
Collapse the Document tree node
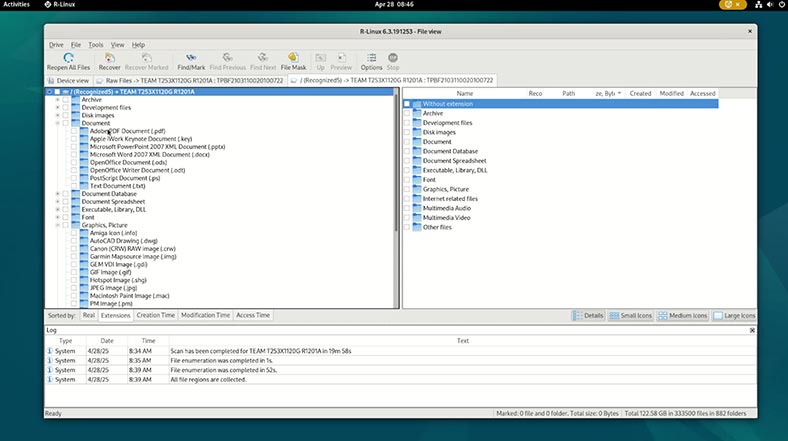click(x=57, y=123)
